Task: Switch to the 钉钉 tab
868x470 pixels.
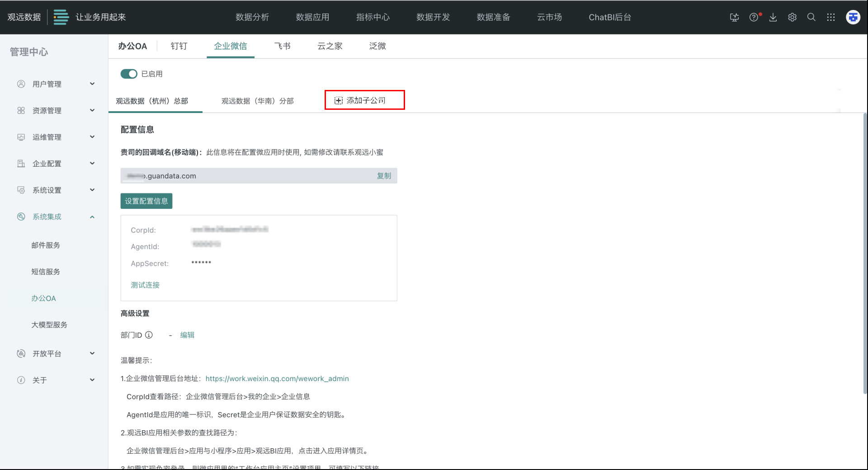Action: 179,46
